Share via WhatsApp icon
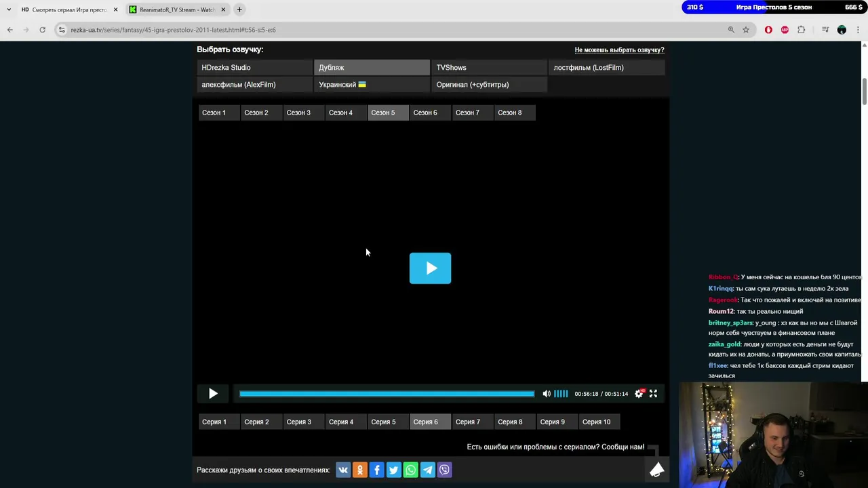Screen dimensions: 868x488 (x=411, y=470)
